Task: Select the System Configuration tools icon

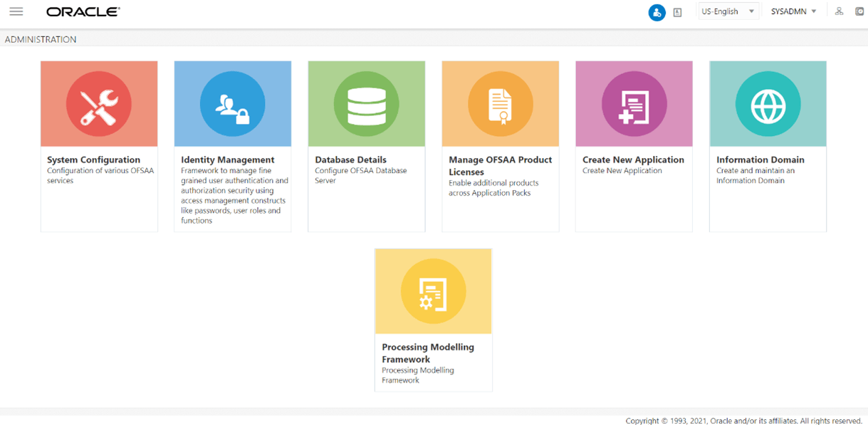Action: pos(98,103)
